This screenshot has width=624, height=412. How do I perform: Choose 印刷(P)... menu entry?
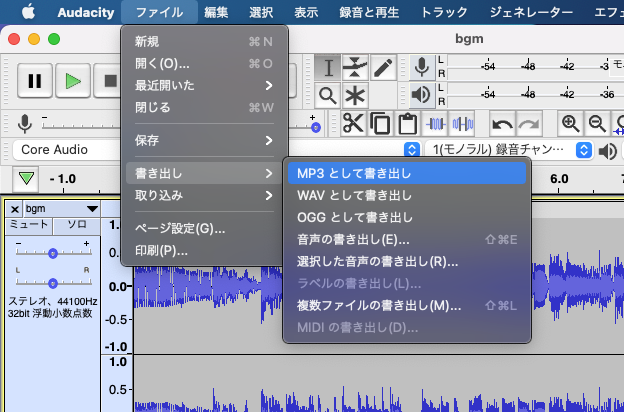[x=204, y=250]
